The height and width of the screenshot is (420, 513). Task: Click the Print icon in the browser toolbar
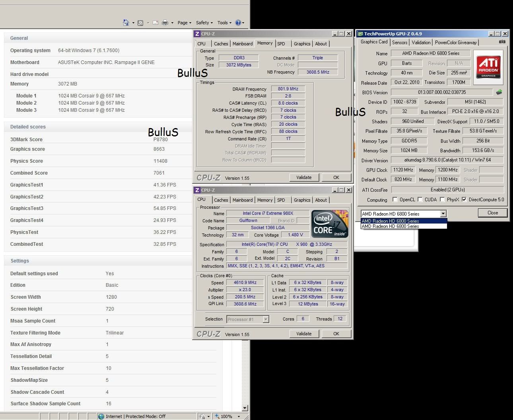click(x=165, y=23)
